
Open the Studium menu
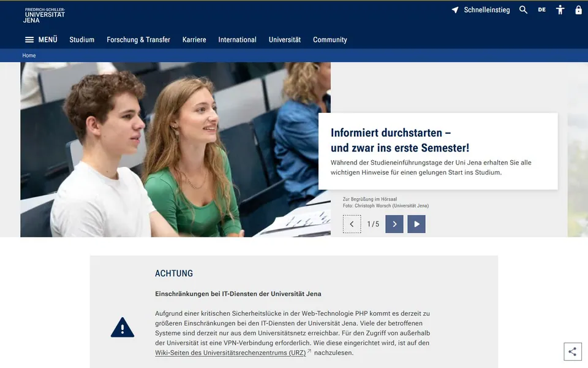coord(81,40)
